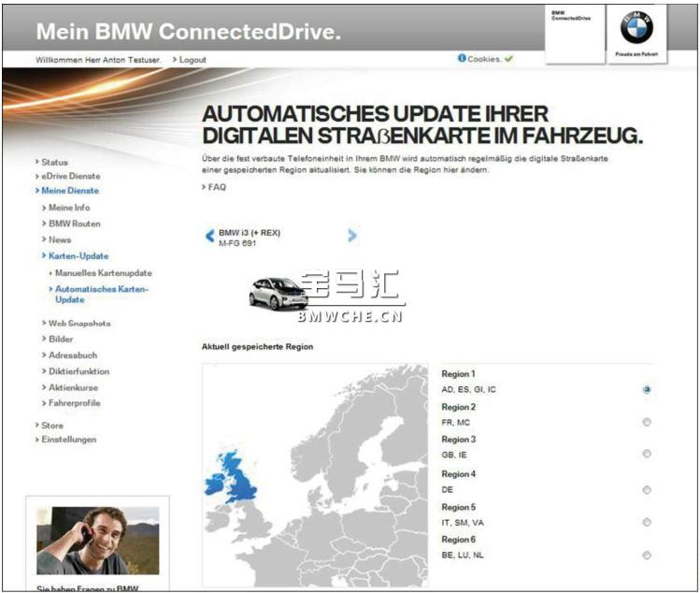Click the Region 6 label
Screen dimensions: 700x593
click(x=459, y=540)
